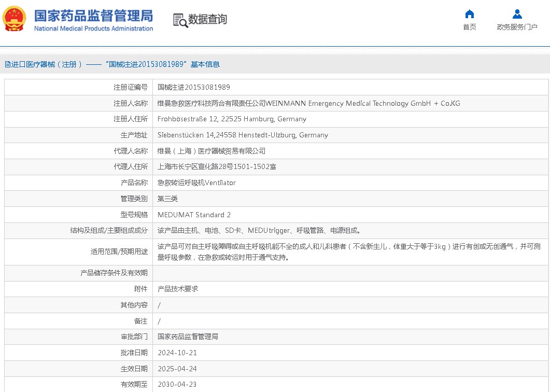Click the 产品储存条件及有效期 label
The image size is (550, 392).
pos(114,273)
